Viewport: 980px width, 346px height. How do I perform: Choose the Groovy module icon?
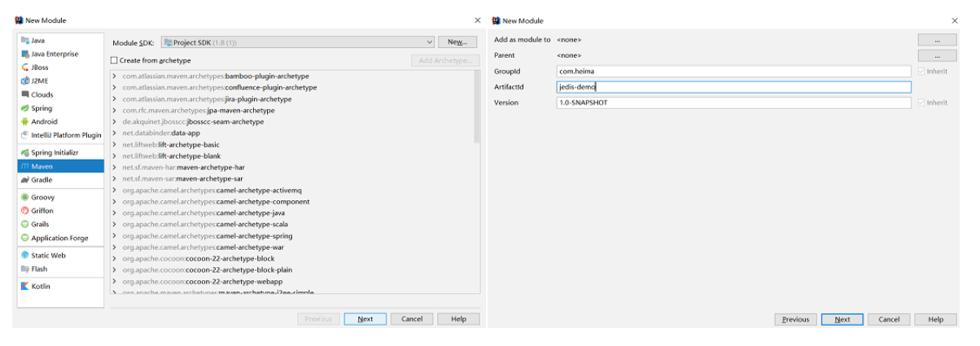pyautogui.click(x=25, y=197)
